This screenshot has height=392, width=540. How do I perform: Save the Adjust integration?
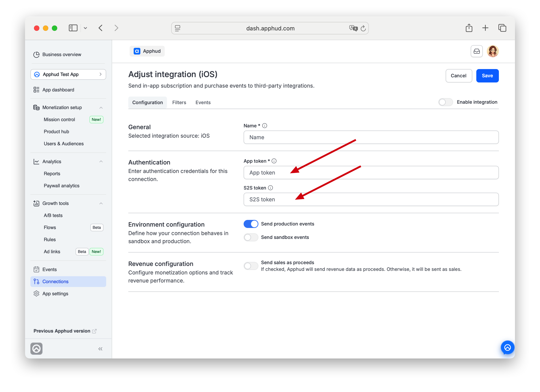pos(487,76)
